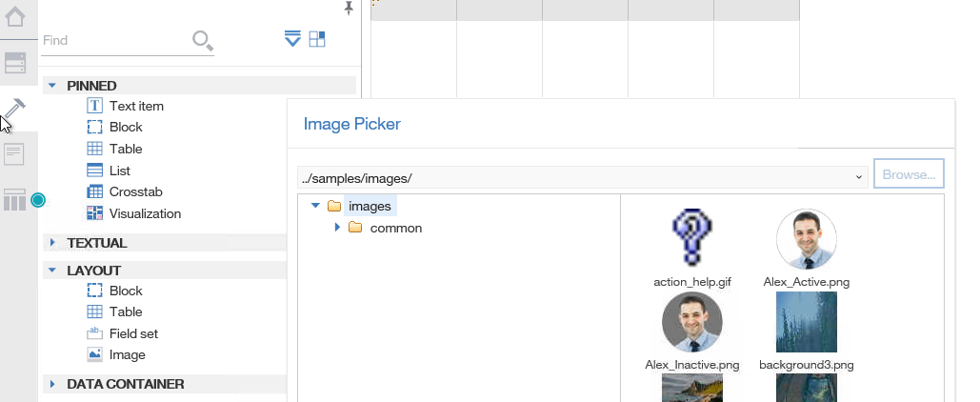The width and height of the screenshot is (980, 402).
Task: Select the Image item under Layout
Action: (127, 355)
